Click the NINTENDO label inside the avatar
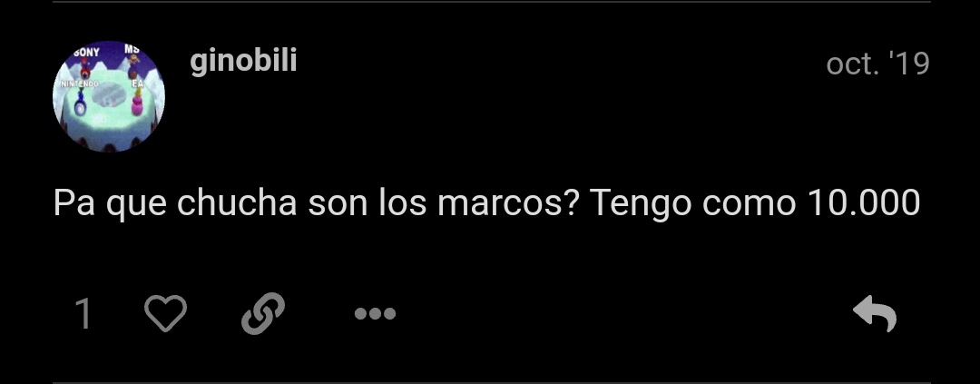Viewport: 980px width, 384px height. click(77, 84)
